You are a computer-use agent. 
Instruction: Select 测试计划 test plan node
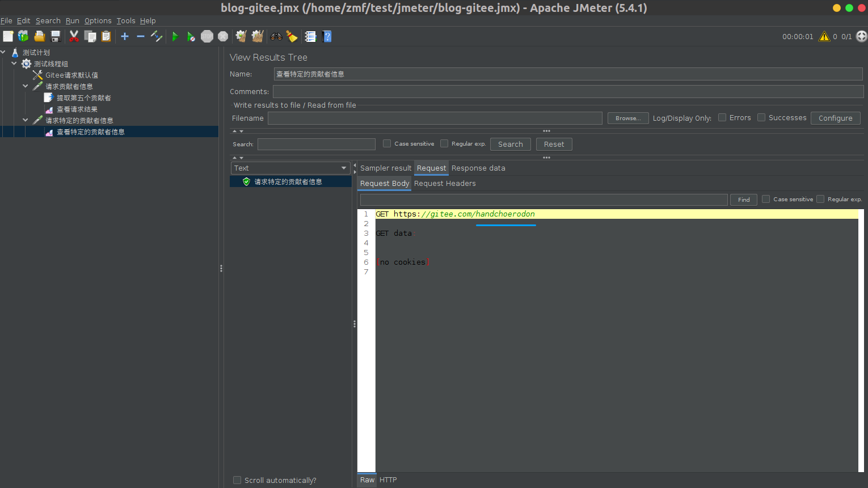coord(36,53)
